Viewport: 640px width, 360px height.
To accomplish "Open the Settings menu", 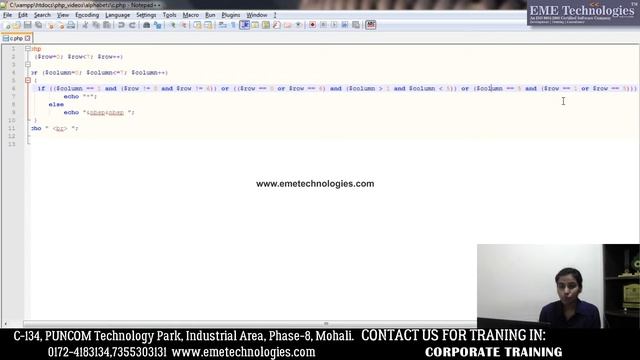I will (x=146, y=15).
